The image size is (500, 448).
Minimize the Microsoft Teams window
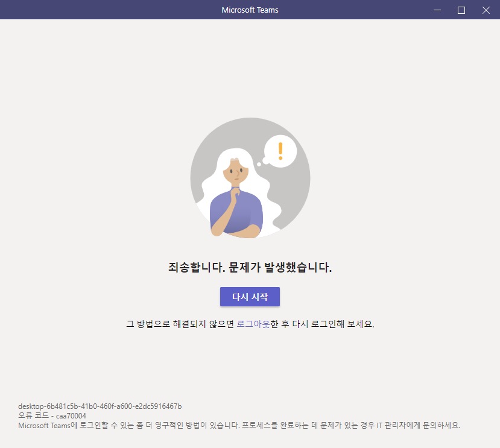(x=437, y=10)
